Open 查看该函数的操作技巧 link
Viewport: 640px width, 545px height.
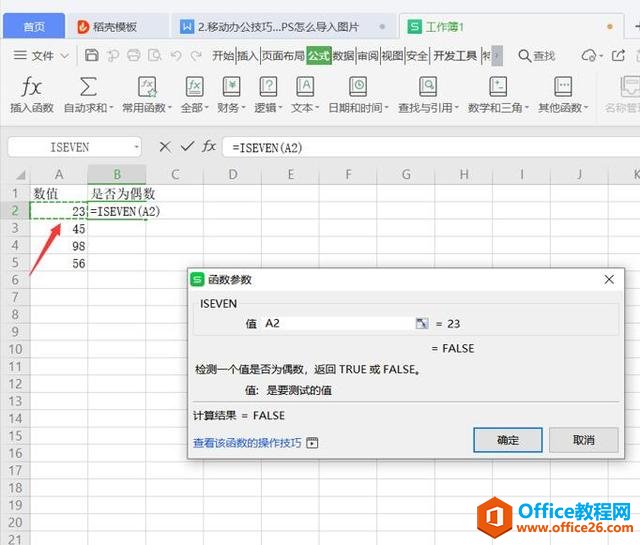pyautogui.click(x=247, y=443)
